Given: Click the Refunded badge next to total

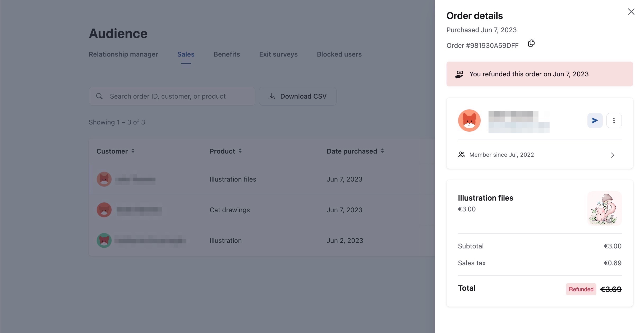Looking at the screenshot, I should click(x=581, y=289).
